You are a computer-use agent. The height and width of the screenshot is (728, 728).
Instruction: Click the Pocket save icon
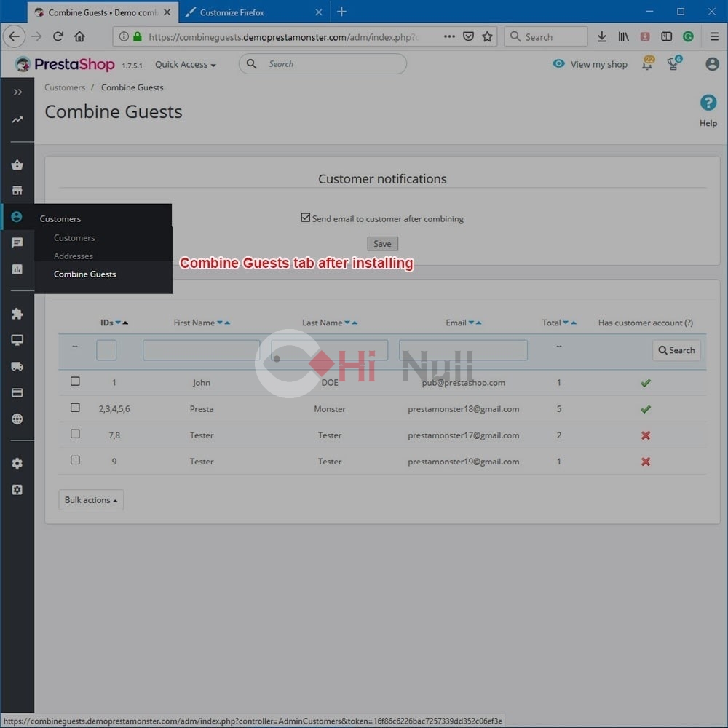(468, 36)
